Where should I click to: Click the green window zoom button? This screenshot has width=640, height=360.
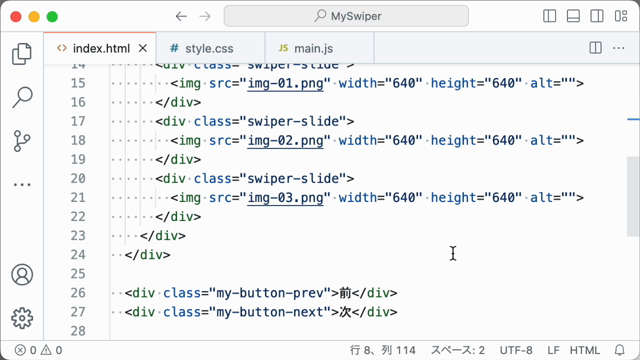(52, 17)
